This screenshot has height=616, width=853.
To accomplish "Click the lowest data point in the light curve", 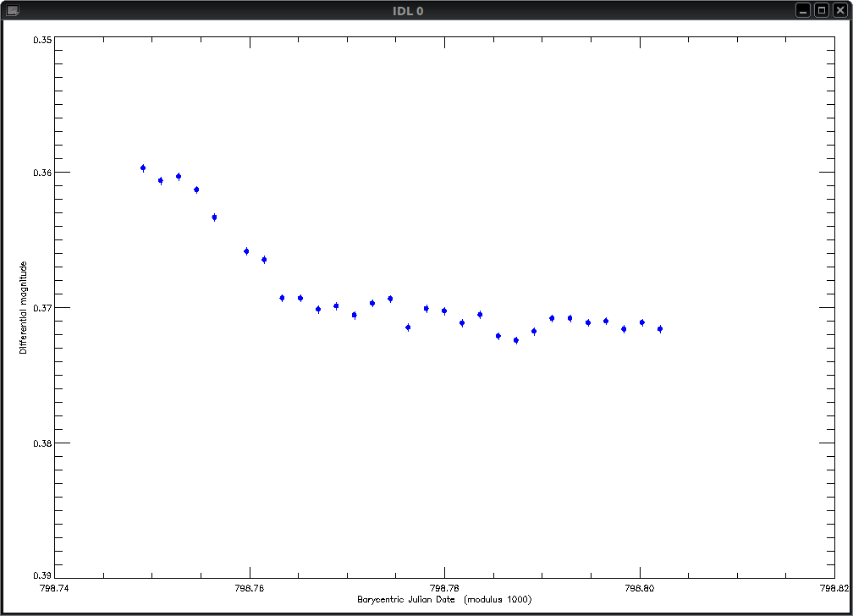I will click(516, 341).
